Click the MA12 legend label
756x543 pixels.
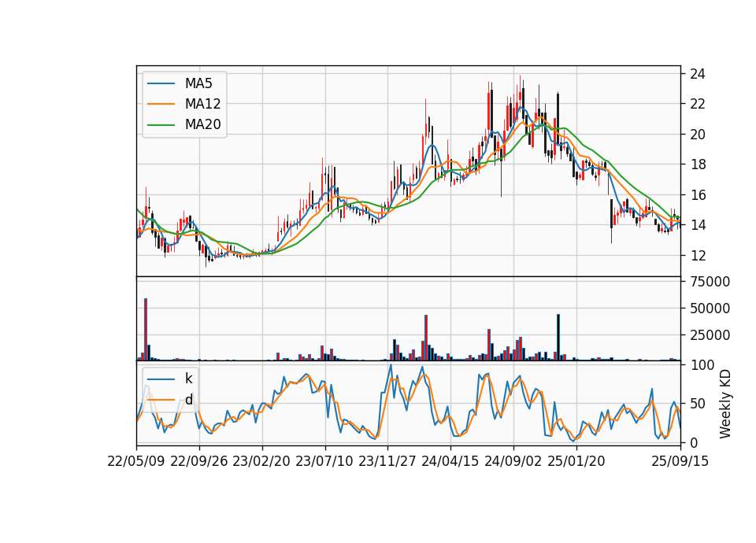(x=202, y=104)
